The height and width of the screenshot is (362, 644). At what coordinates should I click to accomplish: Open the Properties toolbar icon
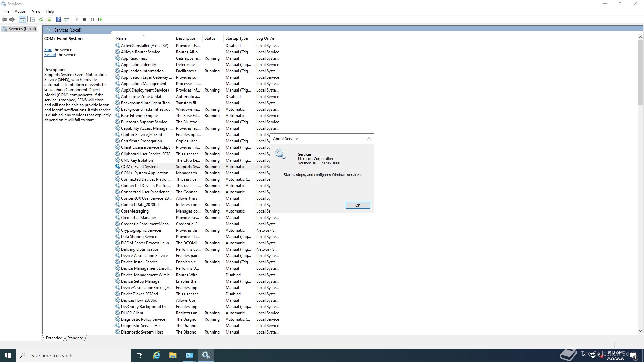coord(33,19)
